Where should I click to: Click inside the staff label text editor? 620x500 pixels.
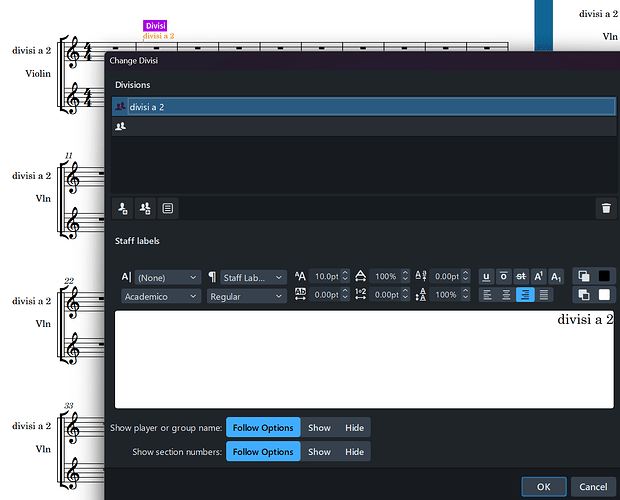364,359
